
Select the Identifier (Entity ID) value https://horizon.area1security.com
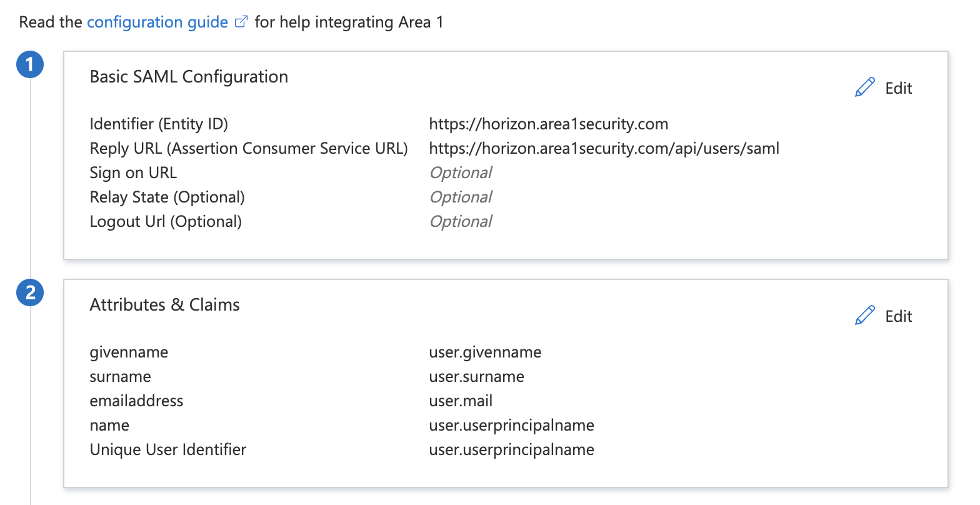[548, 124]
